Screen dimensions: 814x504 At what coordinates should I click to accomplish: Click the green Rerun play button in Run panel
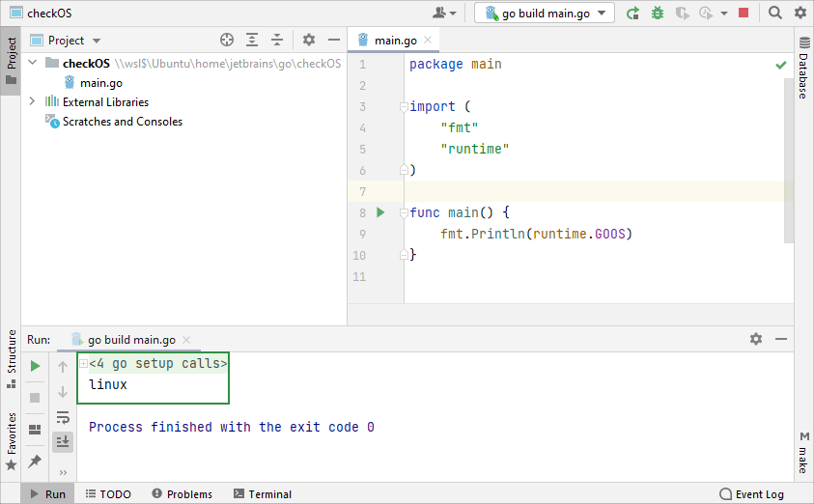[x=35, y=366]
